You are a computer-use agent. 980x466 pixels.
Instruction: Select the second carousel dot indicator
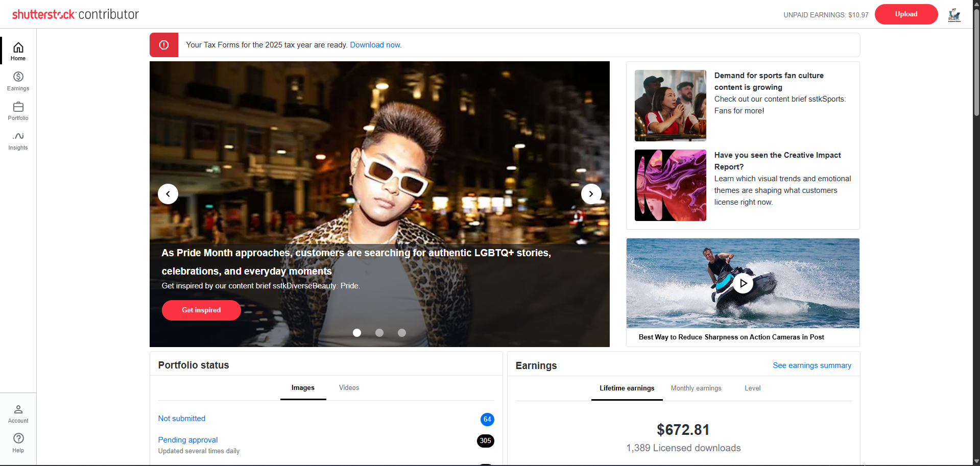pyautogui.click(x=379, y=333)
